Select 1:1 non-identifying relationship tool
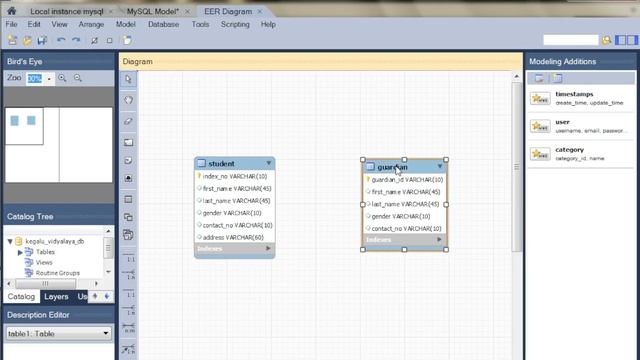 pyautogui.click(x=129, y=257)
